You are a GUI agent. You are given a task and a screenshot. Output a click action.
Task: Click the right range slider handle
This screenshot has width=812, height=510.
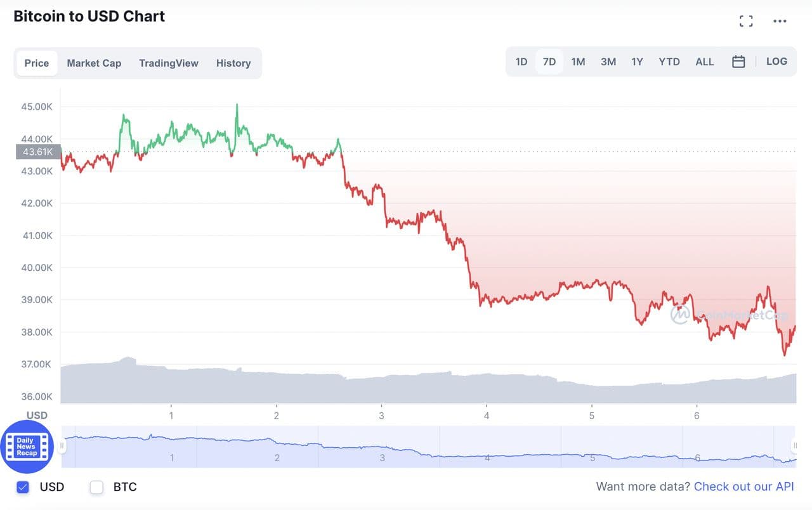(794, 446)
